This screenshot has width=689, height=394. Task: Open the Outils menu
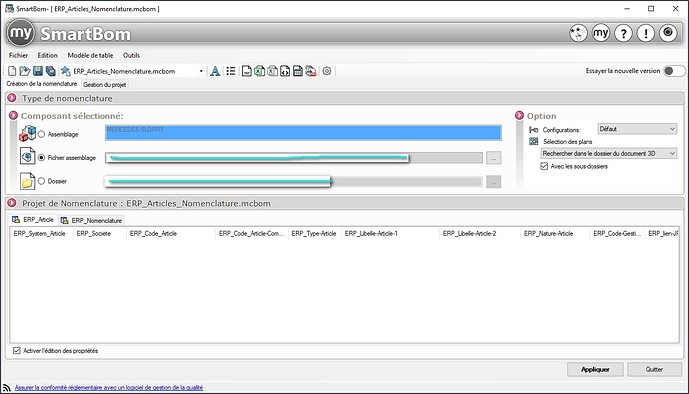click(x=131, y=55)
